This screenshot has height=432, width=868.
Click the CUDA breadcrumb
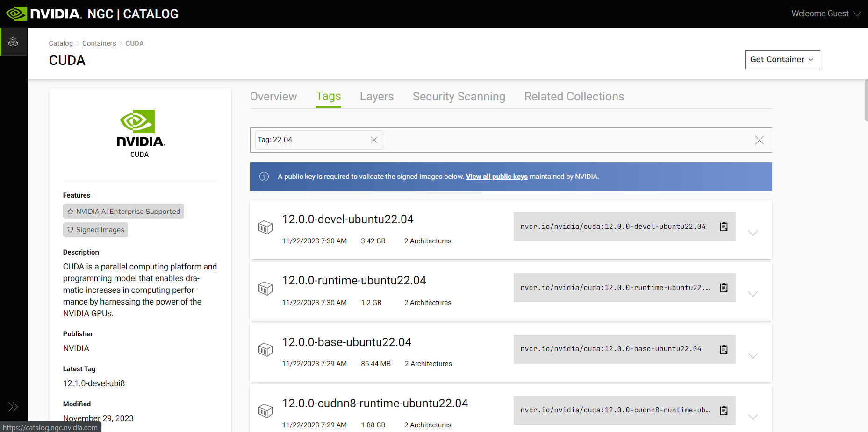pos(135,43)
